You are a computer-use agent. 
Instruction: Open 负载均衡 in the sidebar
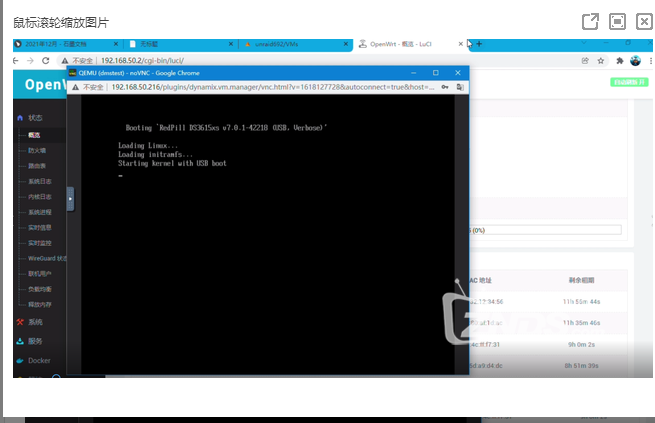[x=40, y=290]
